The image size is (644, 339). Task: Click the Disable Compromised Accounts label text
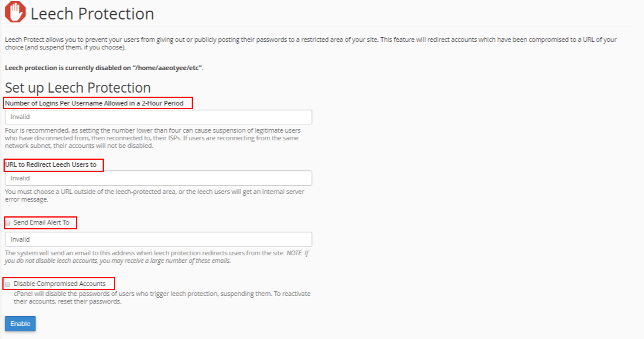point(60,284)
